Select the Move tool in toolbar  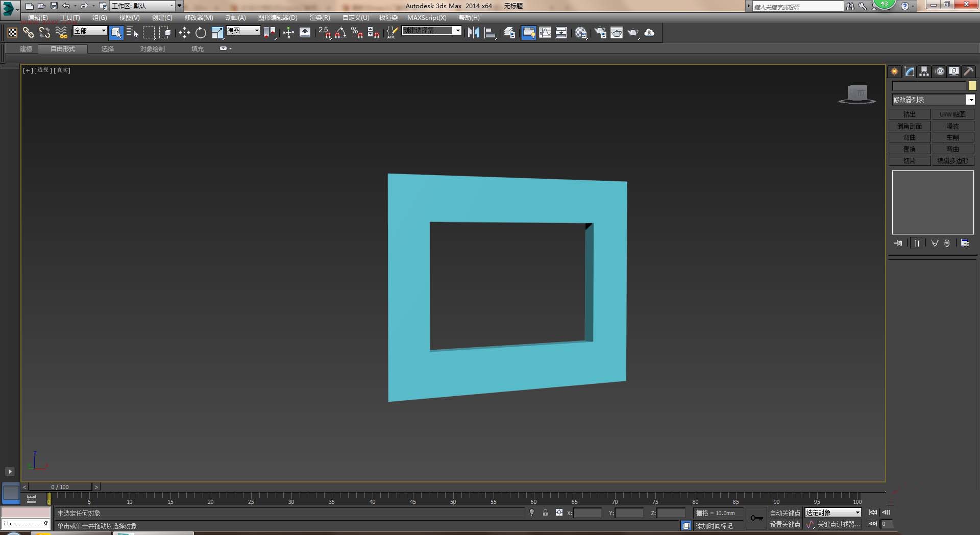point(184,33)
